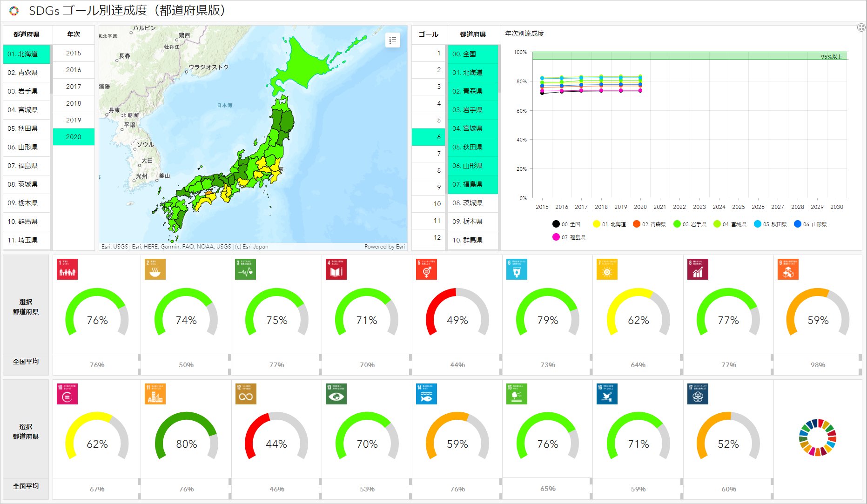The width and height of the screenshot is (867, 504).
Task: Click the SDG Goal 1 poverty icon
Action: pos(67,269)
